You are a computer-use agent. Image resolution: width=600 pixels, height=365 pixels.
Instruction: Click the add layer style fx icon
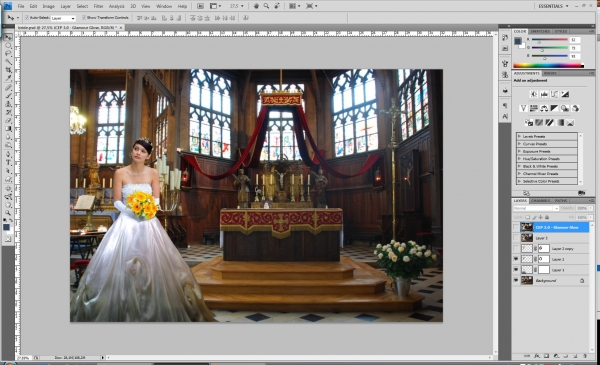click(537, 356)
